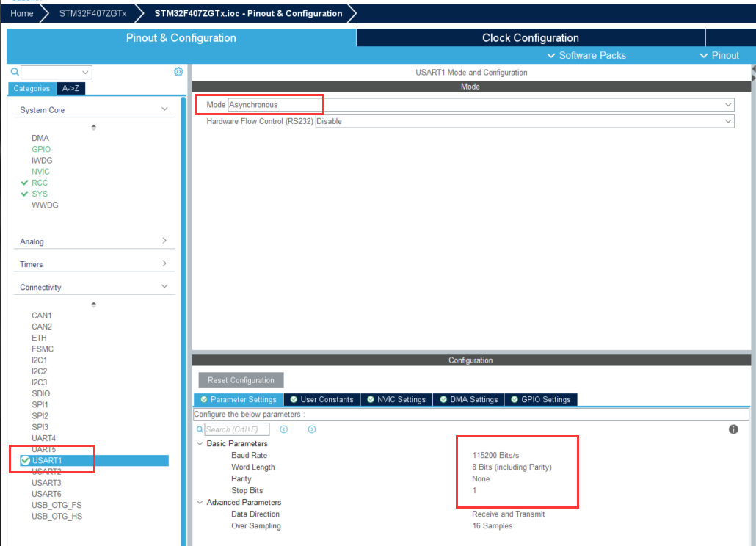This screenshot has width=756, height=546.
Task: Select USB_OTG_FS peripheral
Action: click(57, 505)
